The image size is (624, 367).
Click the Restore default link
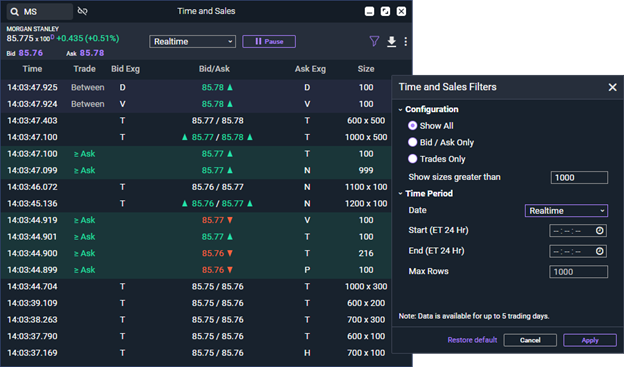point(472,340)
